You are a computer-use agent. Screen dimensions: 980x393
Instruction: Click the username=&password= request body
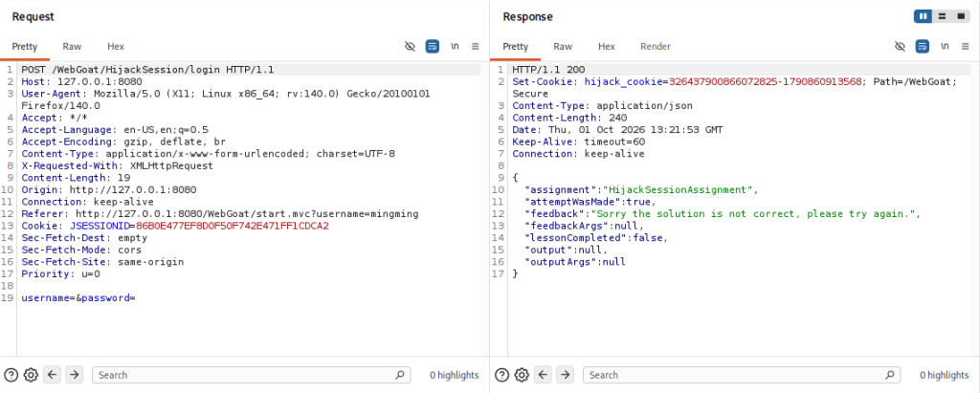(78, 298)
